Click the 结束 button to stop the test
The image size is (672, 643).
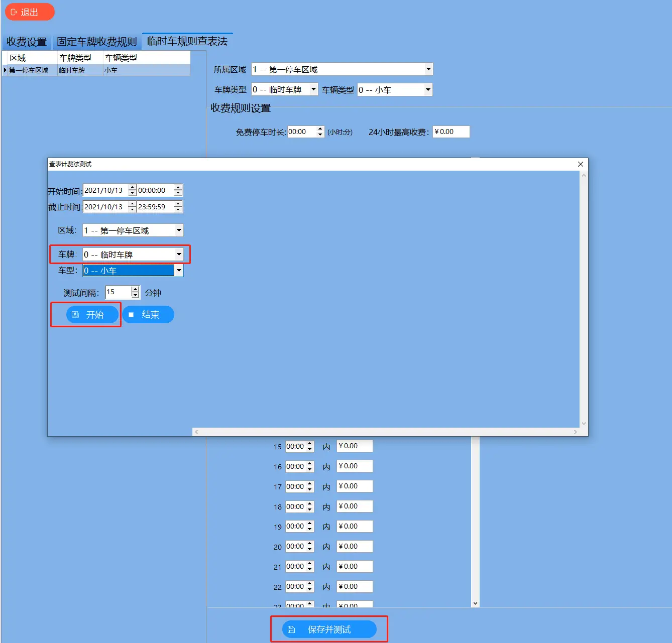[148, 315]
